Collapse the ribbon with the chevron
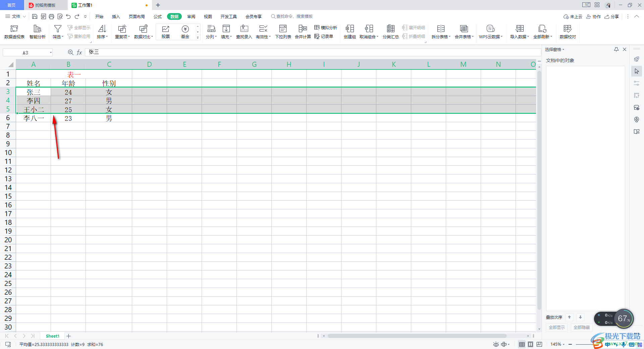The width and height of the screenshot is (644, 349). pyautogui.click(x=637, y=16)
